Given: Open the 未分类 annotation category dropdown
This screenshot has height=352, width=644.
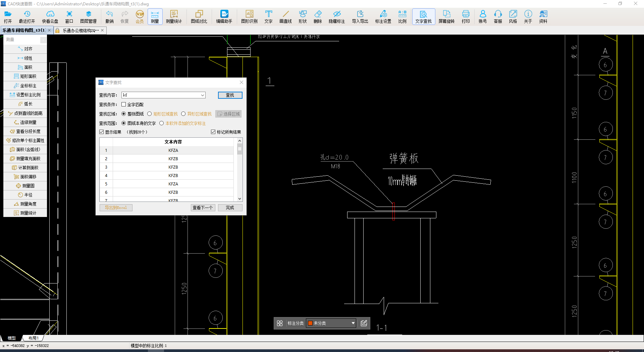Looking at the screenshot, I should (331, 323).
